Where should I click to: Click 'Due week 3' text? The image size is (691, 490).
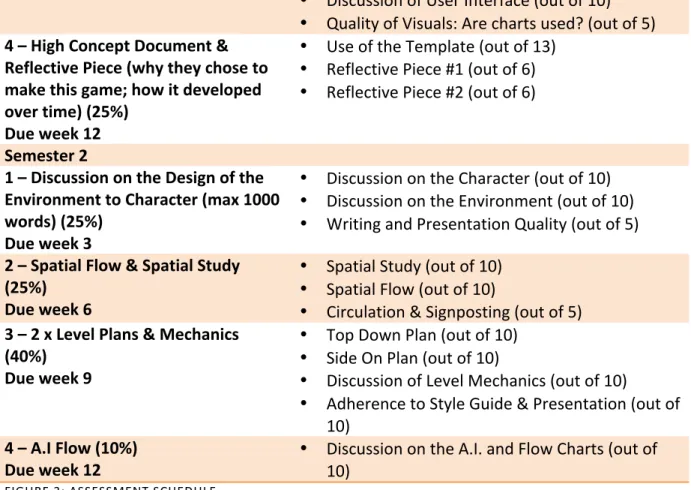[48, 243]
